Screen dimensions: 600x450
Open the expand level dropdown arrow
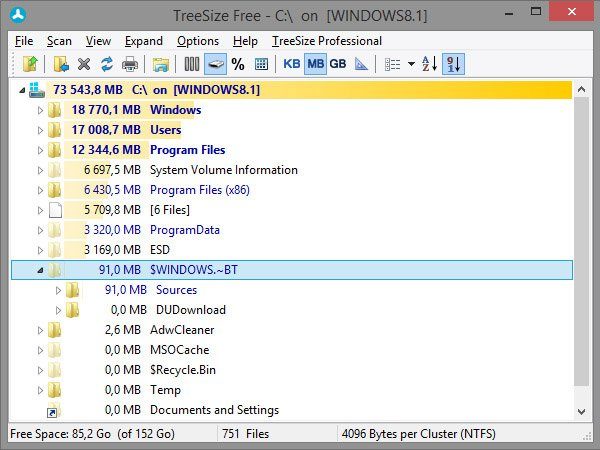pos(411,64)
